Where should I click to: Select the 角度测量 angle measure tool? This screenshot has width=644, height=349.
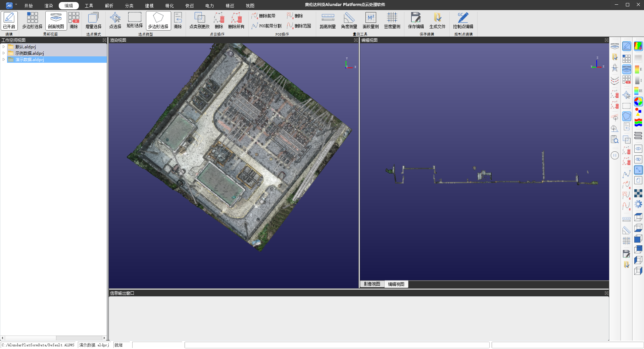(349, 21)
